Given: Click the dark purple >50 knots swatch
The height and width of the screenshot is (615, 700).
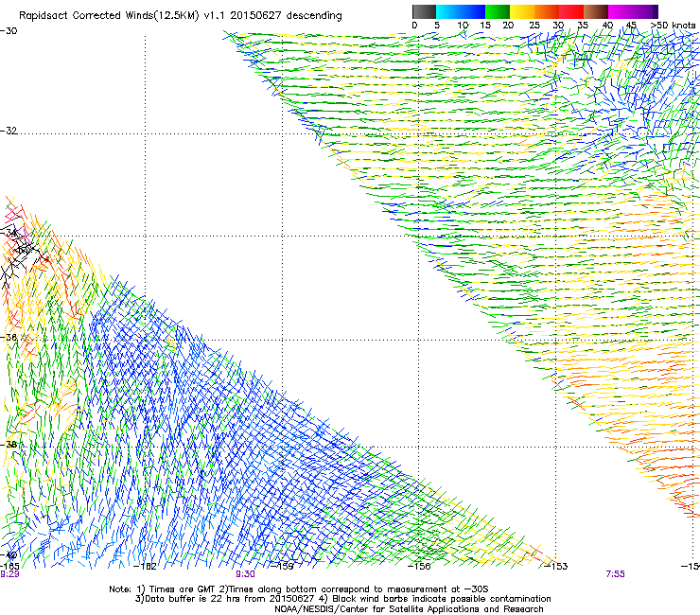Looking at the screenshot, I should click(655, 11).
